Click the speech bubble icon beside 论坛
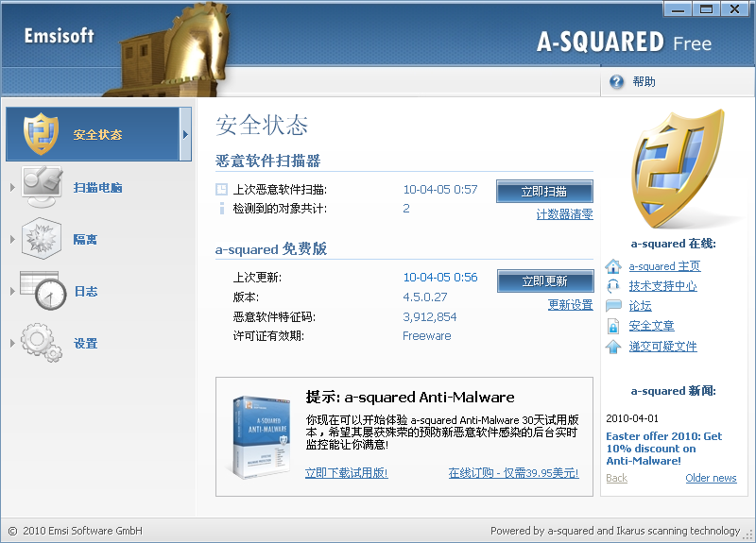 coord(613,305)
